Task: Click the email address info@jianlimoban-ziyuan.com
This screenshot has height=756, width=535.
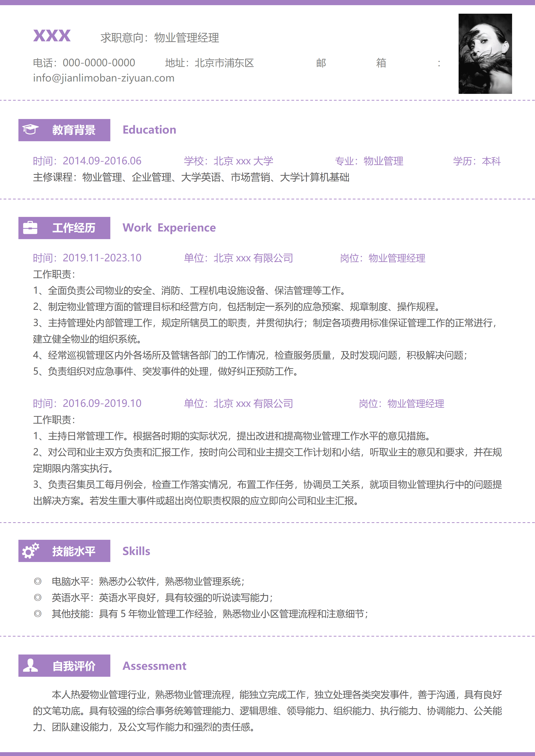Action: click(103, 78)
